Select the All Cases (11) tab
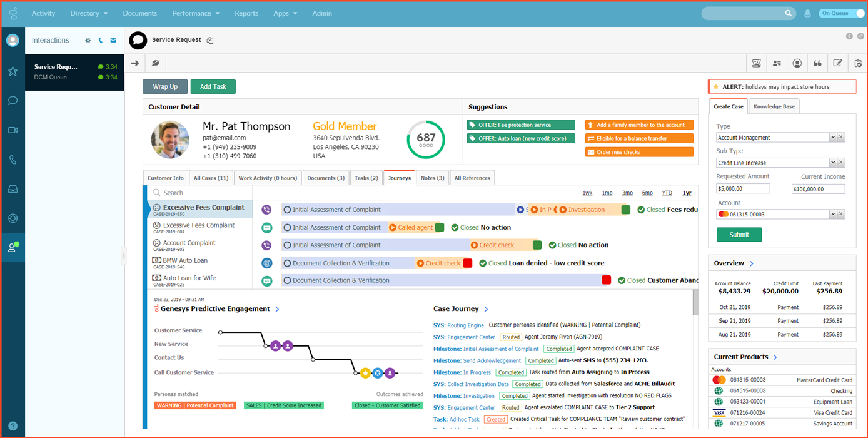Viewport: 868px width, 438px height. [x=211, y=178]
